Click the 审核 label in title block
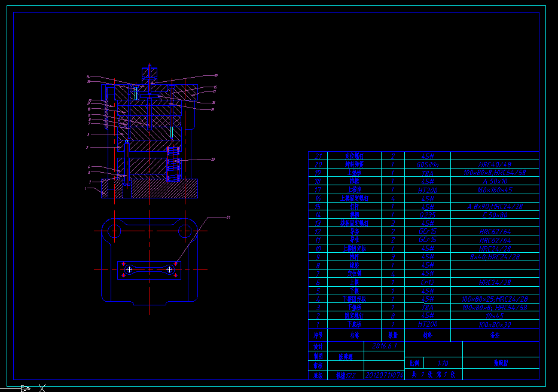The height and width of the screenshot is (392, 558). tap(318, 365)
